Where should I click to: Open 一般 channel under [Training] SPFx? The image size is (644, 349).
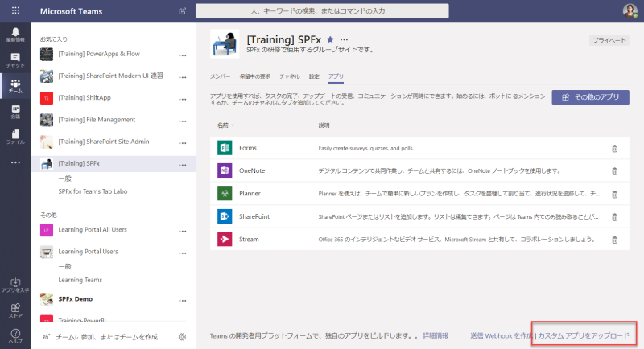(x=65, y=179)
